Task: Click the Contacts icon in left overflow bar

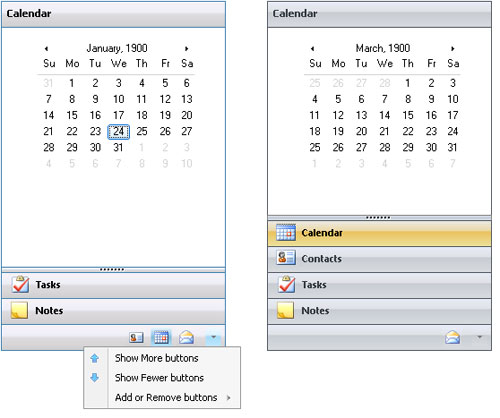Action: 136,338
